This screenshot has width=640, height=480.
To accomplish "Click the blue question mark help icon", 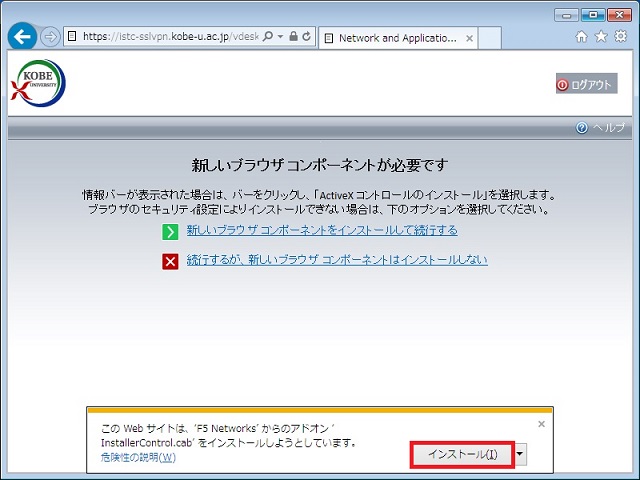I will pos(582,128).
